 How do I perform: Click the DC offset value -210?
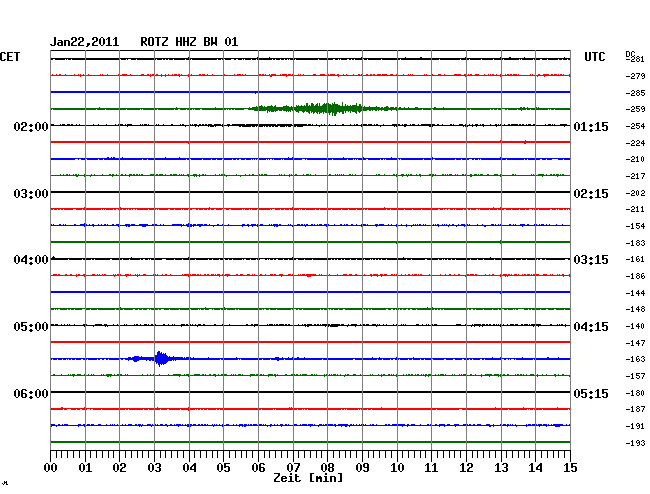coord(635,159)
